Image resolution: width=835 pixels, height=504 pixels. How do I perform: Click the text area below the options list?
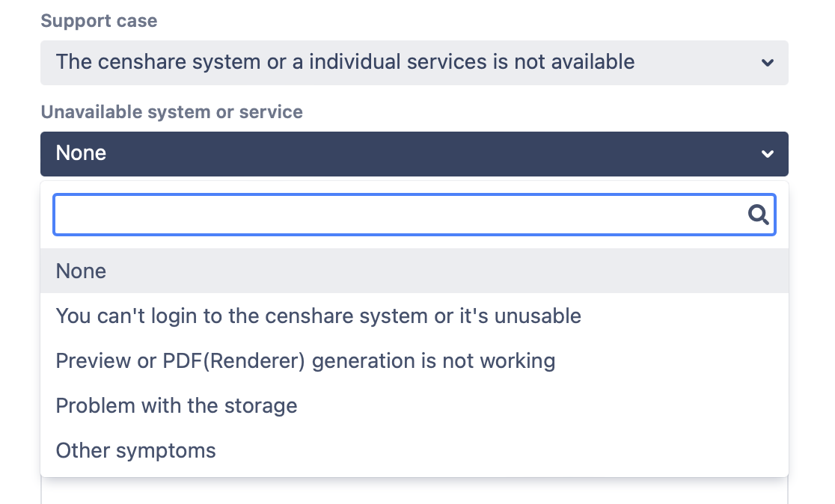tap(414, 491)
